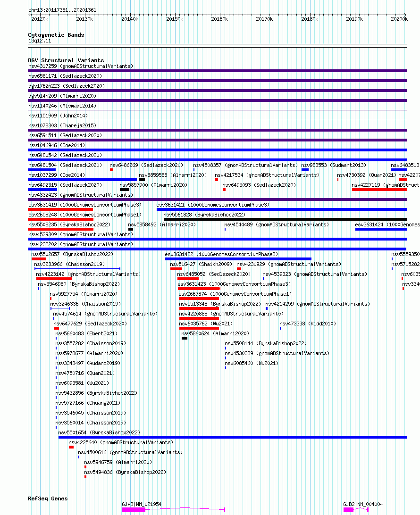
Task: Select esv2667874 1000GenomesConsortiumPhase1 label
Action: 235,294
